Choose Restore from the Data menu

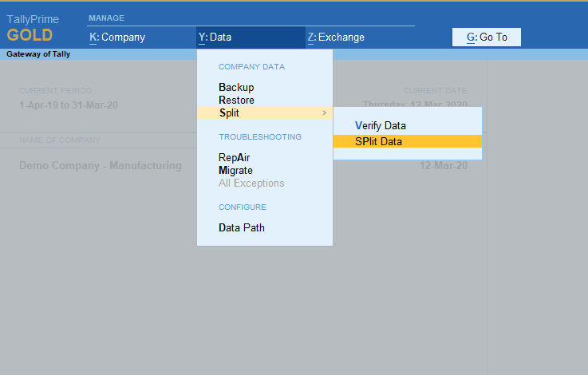236,101
